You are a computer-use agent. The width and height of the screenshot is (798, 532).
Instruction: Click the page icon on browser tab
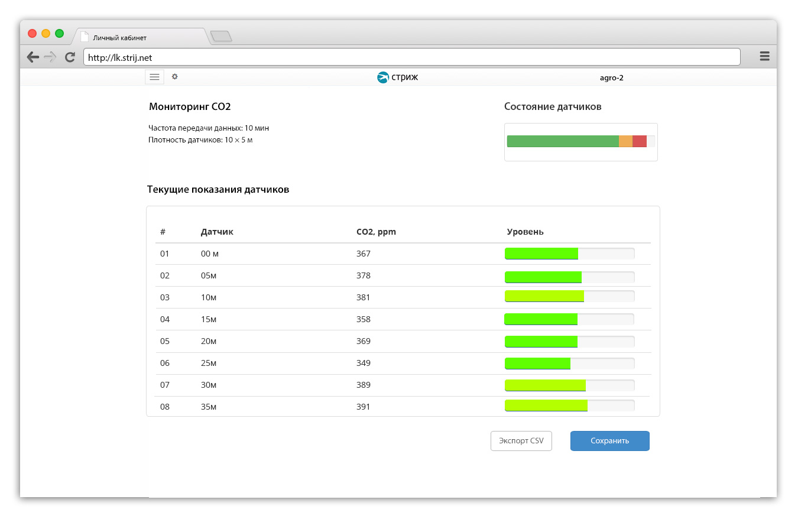[85, 37]
